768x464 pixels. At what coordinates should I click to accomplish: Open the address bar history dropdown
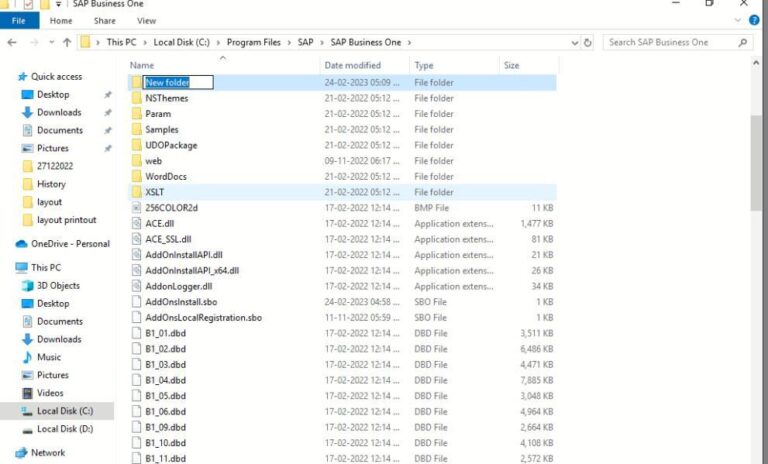click(x=575, y=43)
